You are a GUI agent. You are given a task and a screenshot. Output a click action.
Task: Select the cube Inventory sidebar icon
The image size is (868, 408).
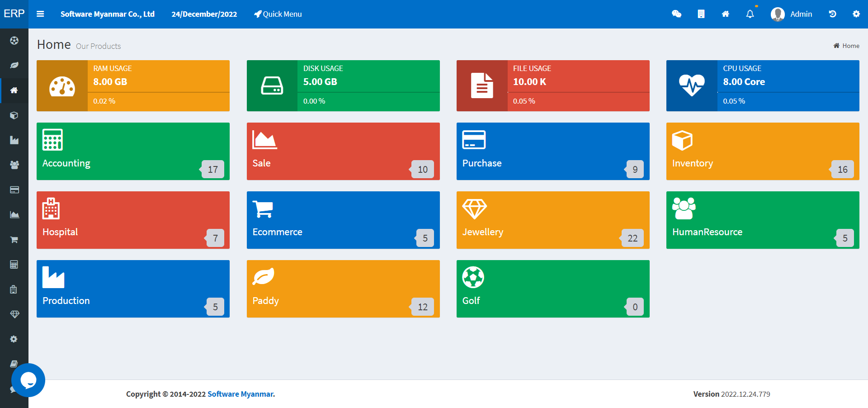coord(14,115)
